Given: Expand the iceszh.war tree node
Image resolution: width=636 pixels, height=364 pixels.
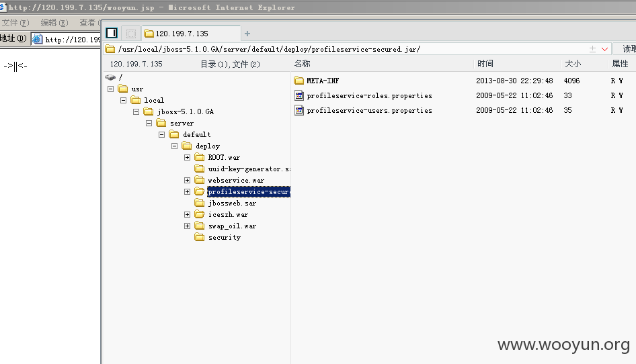Looking at the screenshot, I should point(187,214).
